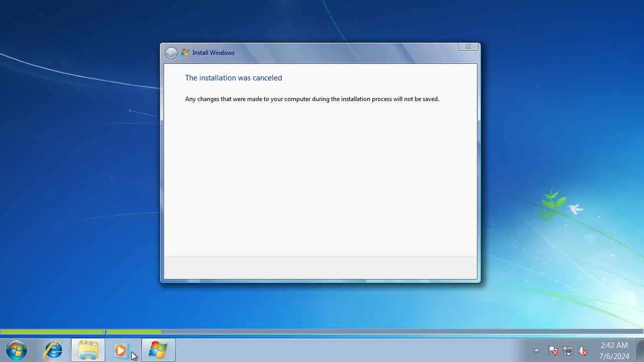Click the Show desktop button
644x362 pixels.
click(x=640, y=350)
